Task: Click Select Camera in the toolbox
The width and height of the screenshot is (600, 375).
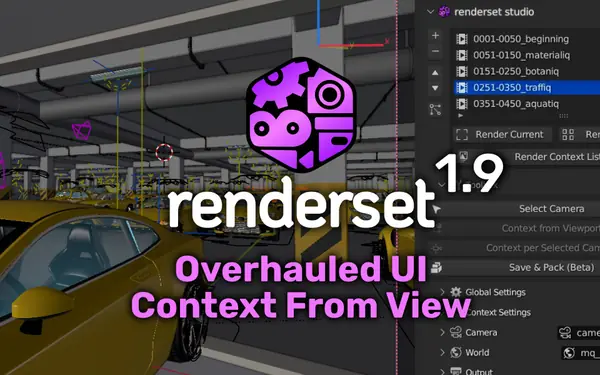Action: [x=515, y=209]
